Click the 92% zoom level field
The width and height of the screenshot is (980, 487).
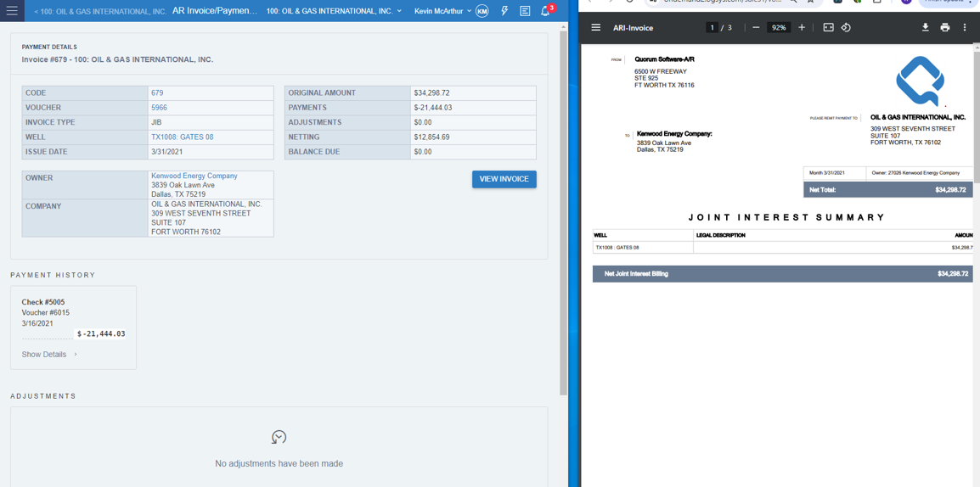point(779,27)
